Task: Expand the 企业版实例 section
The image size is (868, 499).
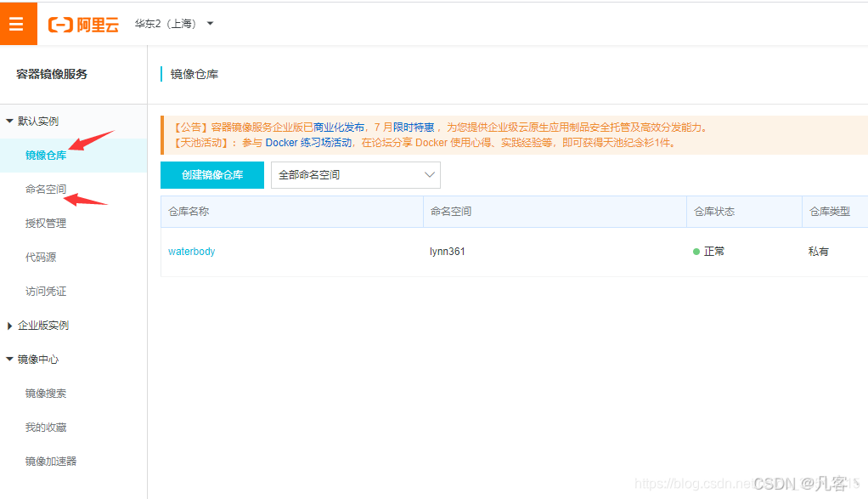Action: tap(42, 325)
